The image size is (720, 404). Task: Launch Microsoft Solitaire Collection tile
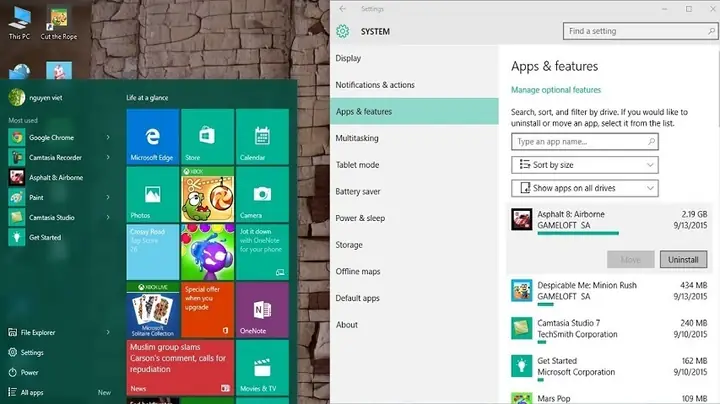pos(152,310)
